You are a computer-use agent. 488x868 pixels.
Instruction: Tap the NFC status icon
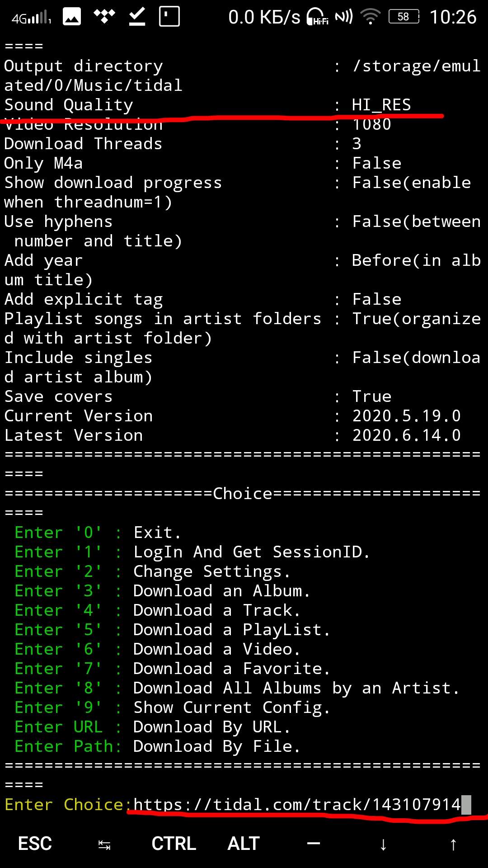pyautogui.click(x=343, y=16)
